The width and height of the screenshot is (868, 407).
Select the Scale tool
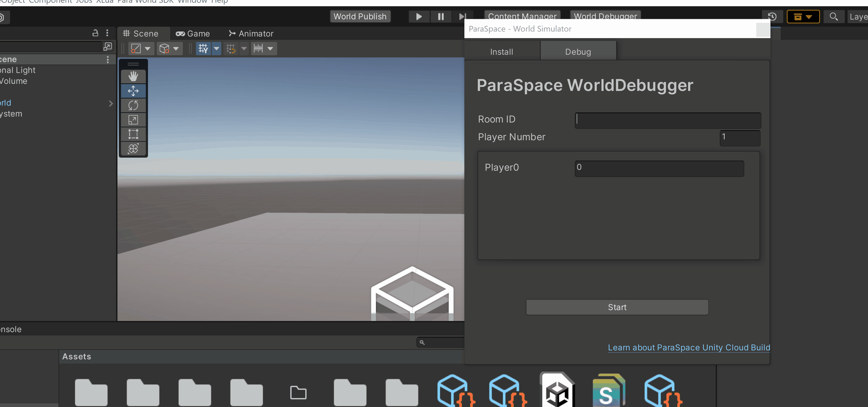[133, 120]
